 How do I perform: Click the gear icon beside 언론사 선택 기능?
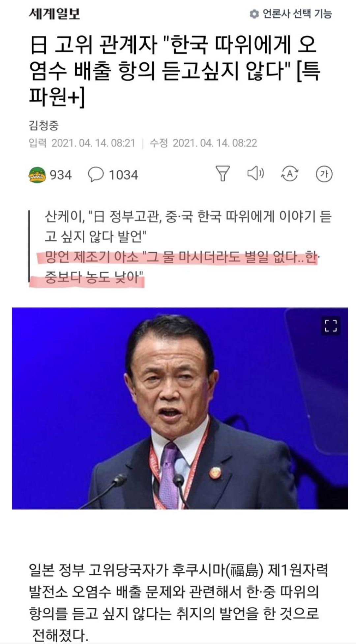pos(254,14)
